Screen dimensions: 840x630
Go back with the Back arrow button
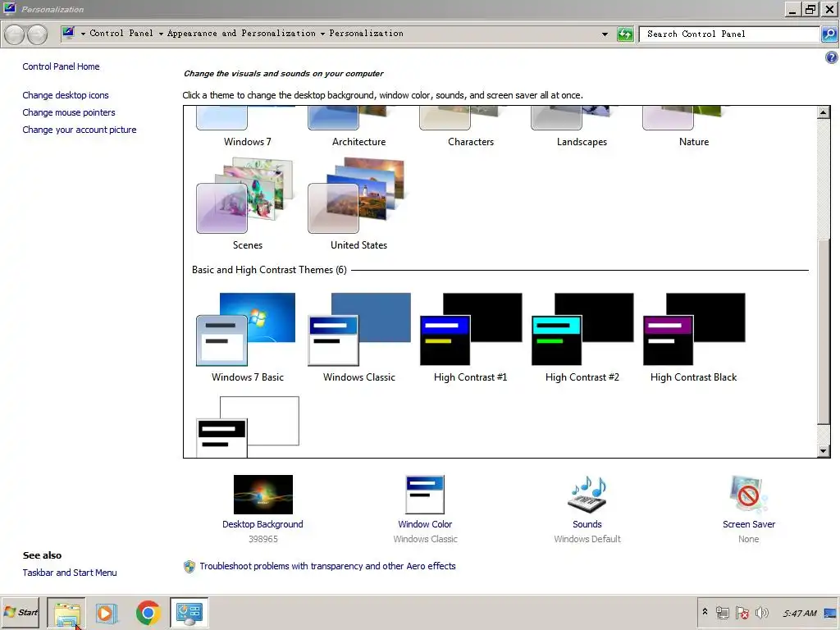[15, 34]
